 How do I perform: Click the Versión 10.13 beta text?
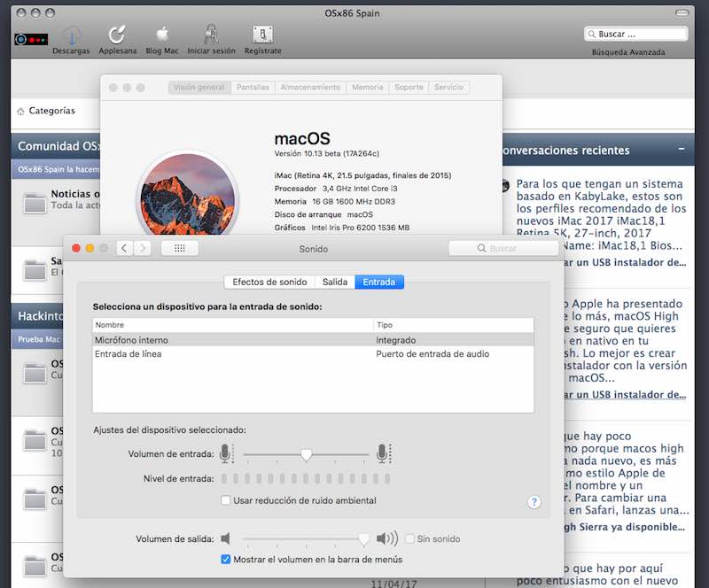point(326,154)
